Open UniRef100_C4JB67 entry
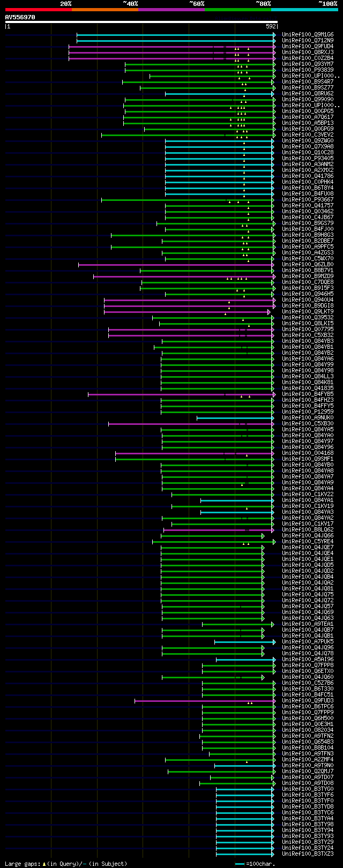343x868 pixels. tap(308, 218)
